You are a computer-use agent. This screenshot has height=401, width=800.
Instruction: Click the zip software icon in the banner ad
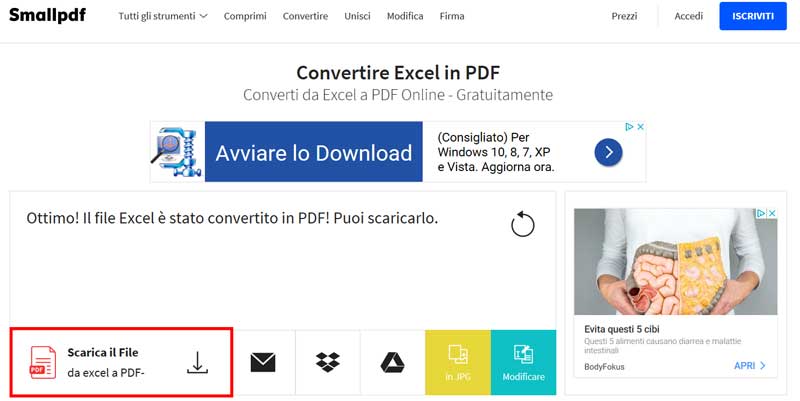coord(177,152)
